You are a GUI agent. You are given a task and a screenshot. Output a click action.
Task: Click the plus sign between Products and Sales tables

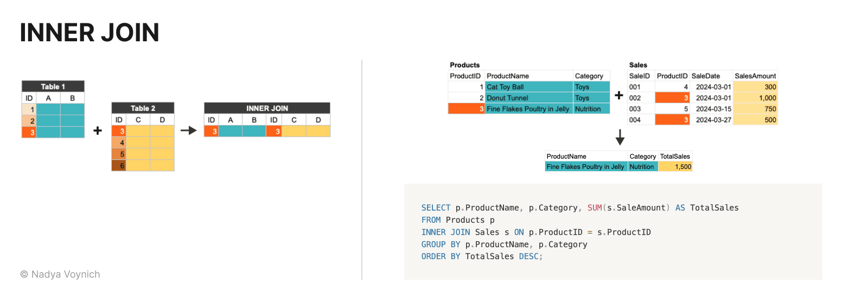[x=618, y=96]
